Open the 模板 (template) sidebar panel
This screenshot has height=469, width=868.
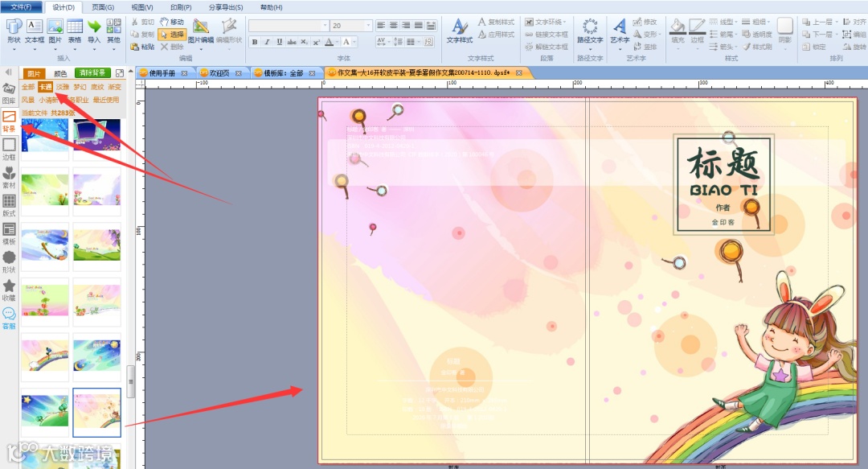click(x=9, y=234)
